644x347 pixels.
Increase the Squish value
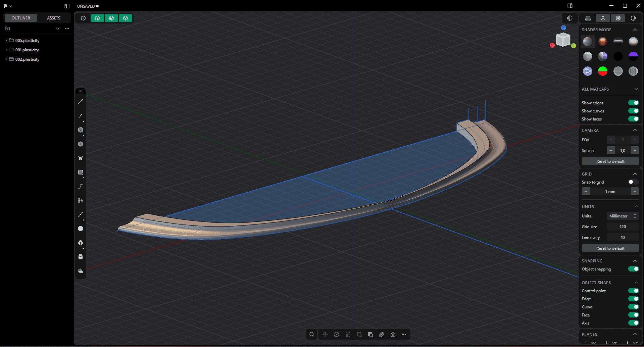pos(635,150)
